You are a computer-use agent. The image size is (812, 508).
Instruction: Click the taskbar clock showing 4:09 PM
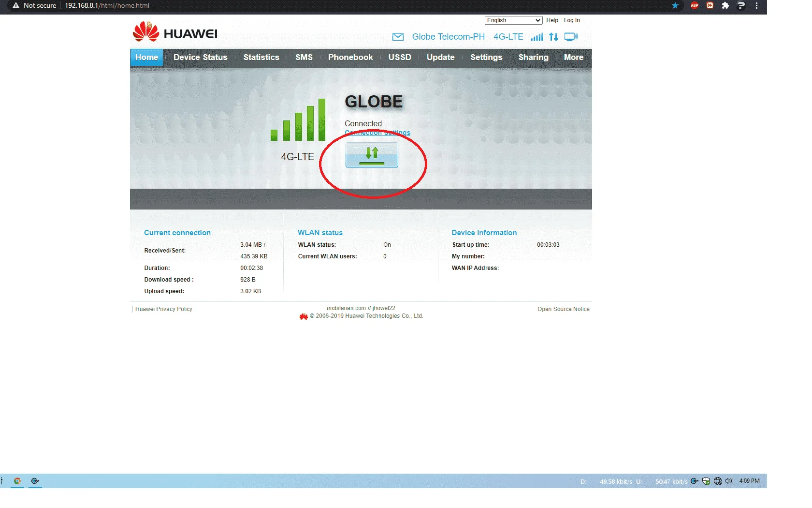[749, 481]
